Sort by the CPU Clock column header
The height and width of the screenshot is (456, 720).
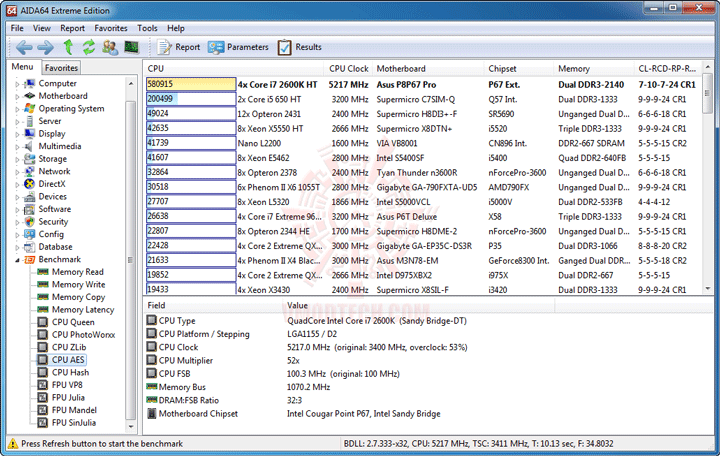[349, 68]
